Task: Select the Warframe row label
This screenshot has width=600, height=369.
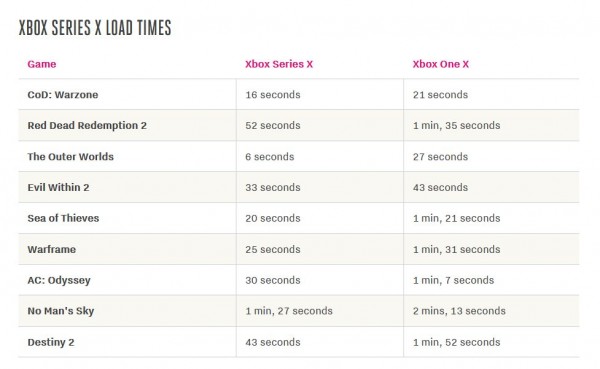Action: [52, 249]
